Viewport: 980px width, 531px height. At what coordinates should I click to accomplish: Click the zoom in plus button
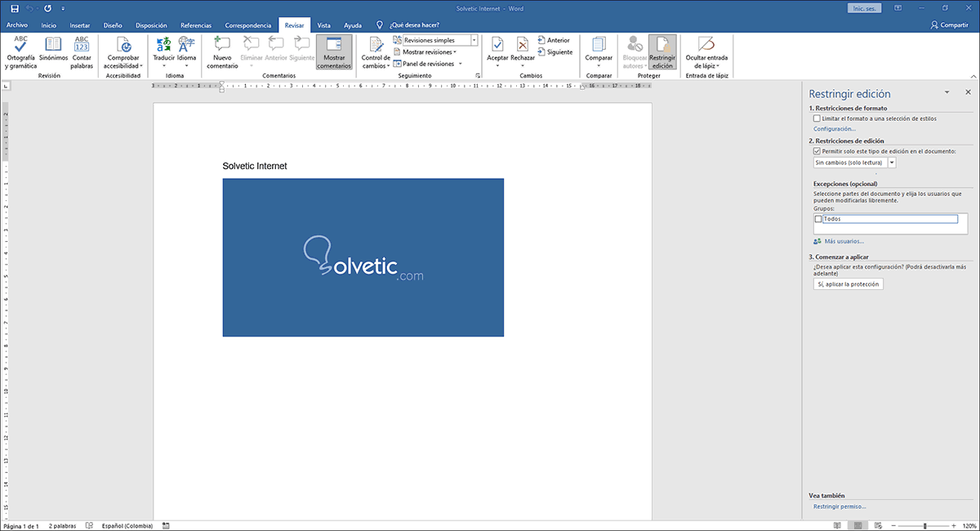click(x=955, y=525)
